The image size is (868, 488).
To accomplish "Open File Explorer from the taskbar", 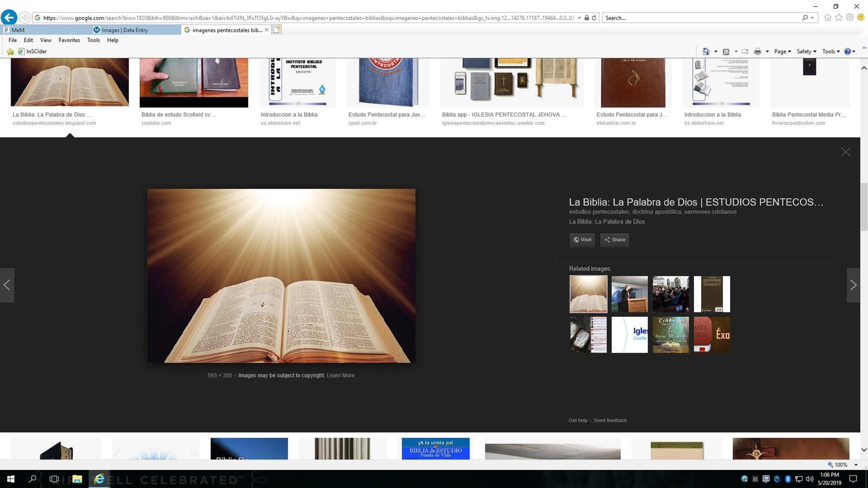I will 77,479.
